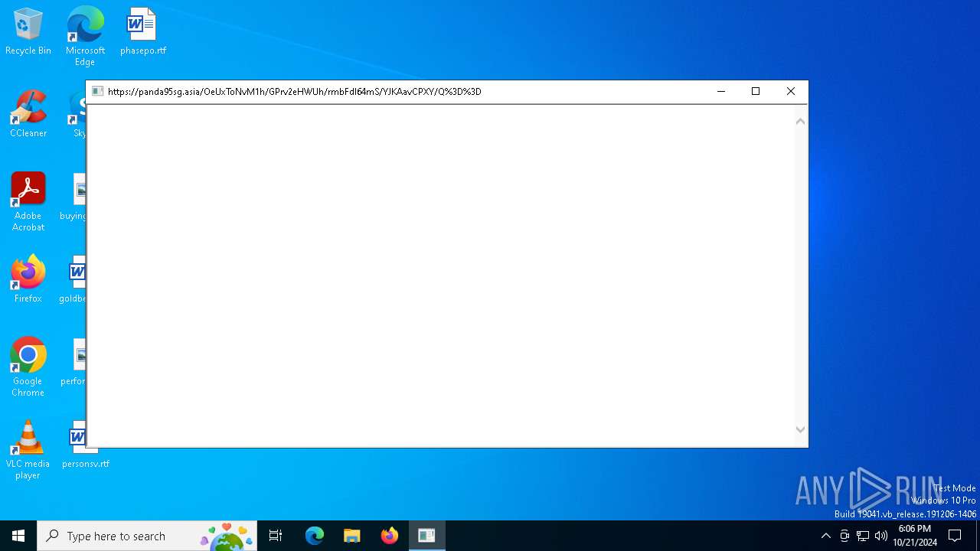This screenshot has width=980, height=551.
Task: Open the Recycle Bin desktop icon
Action: tap(28, 32)
